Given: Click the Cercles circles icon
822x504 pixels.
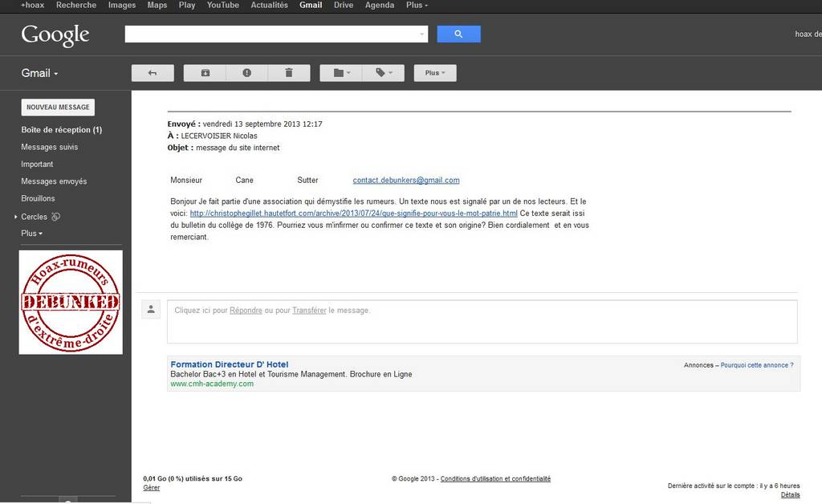Looking at the screenshot, I should pyautogui.click(x=55, y=217).
